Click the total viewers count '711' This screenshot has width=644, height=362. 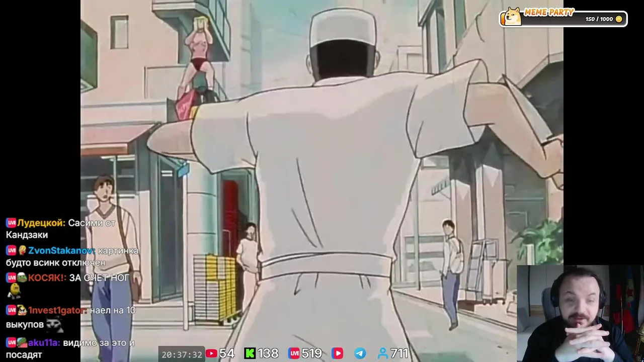(399, 353)
